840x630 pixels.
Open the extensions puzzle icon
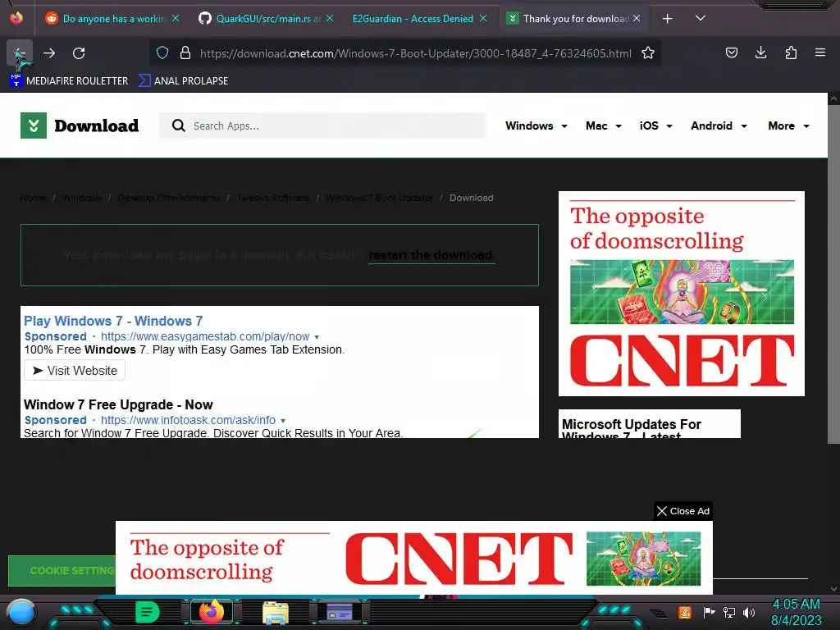coord(791,53)
